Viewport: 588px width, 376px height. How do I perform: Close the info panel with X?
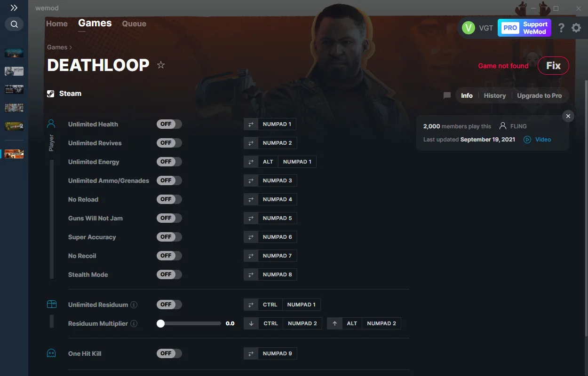[568, 116]
